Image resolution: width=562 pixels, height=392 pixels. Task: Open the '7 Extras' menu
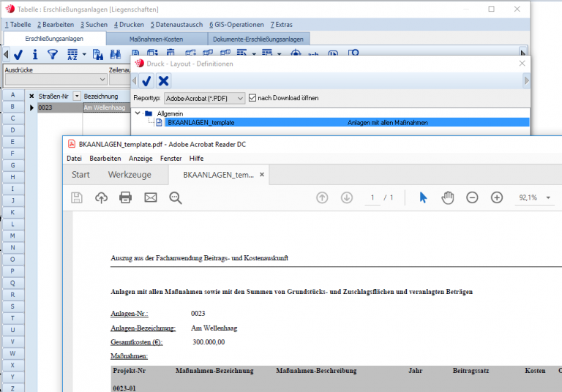tap(281, 25)
